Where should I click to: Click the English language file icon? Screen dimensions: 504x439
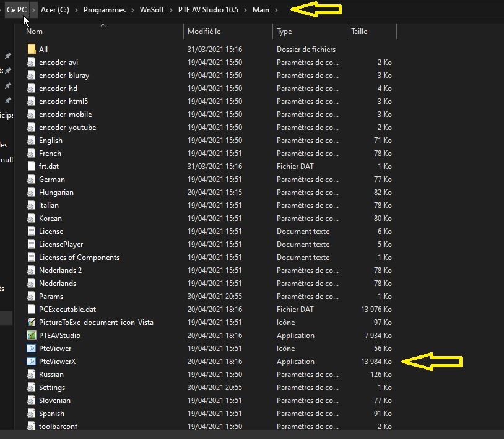[x=31, y=141]
